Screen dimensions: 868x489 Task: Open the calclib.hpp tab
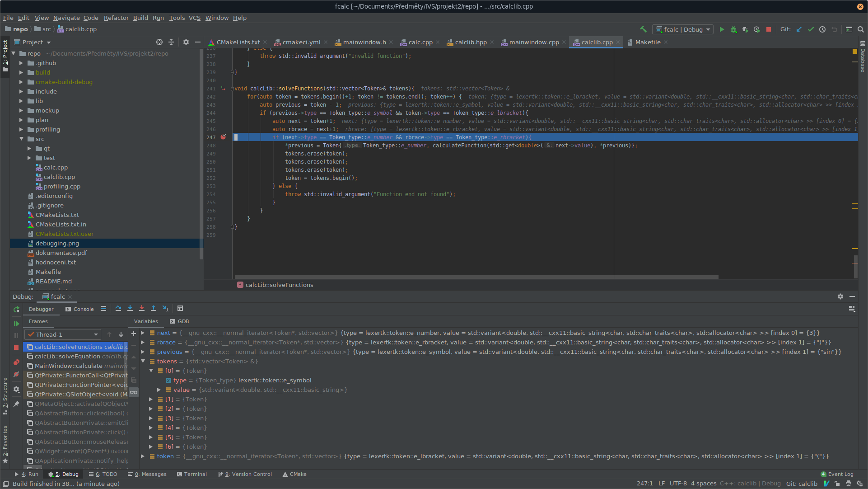point(471,42)
